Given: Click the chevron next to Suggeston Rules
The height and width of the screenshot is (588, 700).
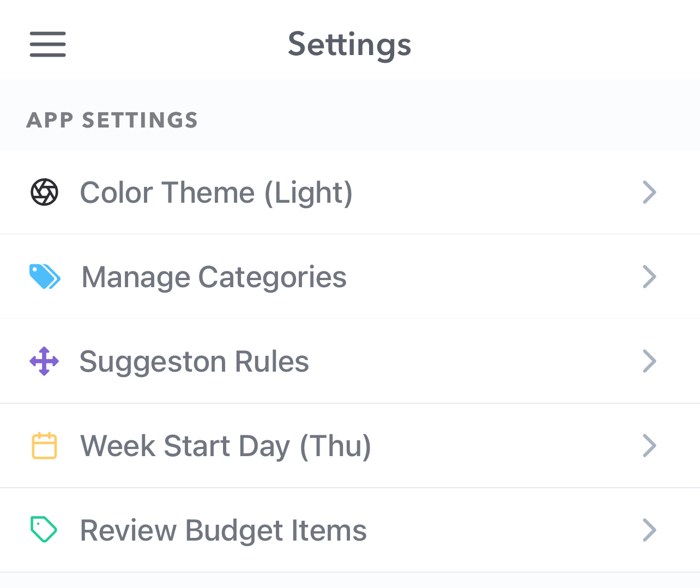Looking at the screenshot, I should tap(650, 361).
